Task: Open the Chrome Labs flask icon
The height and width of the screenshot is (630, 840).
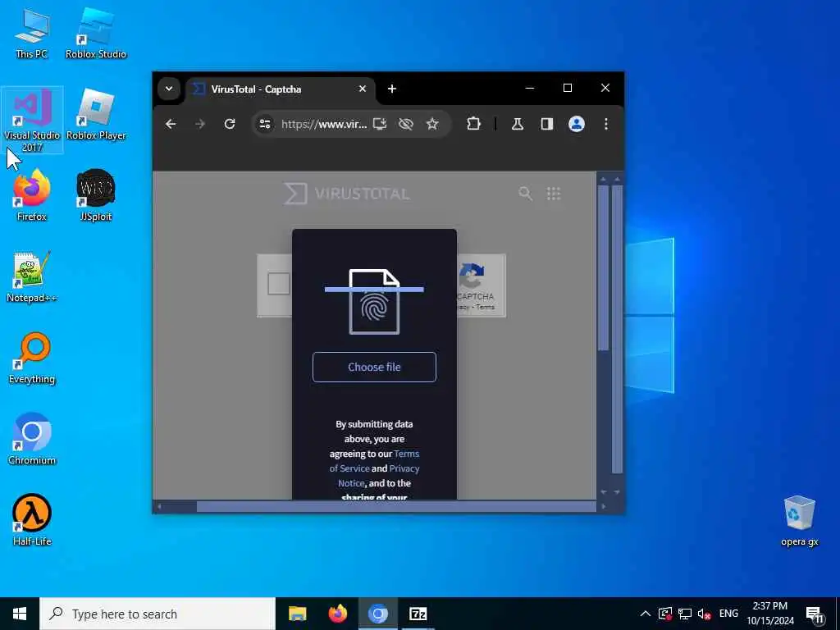Action: coord(518,125)
